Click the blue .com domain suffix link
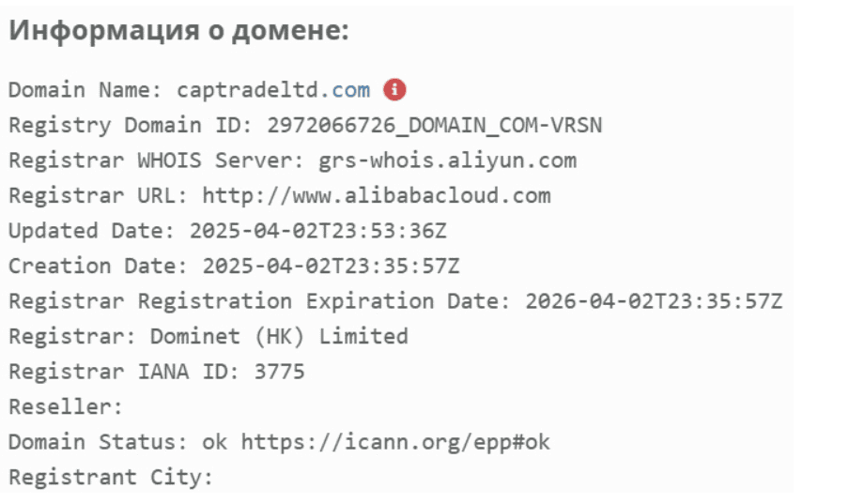Screen dimensions: 849x504 [350, 90]
